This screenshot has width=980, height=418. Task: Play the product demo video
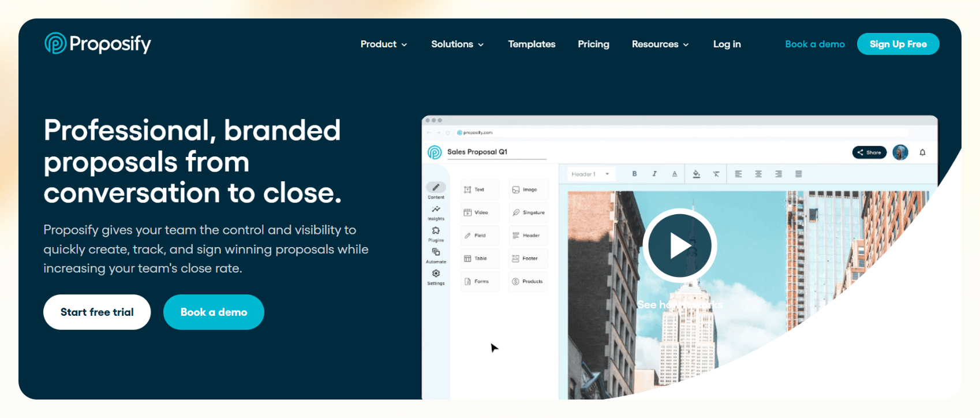pos(680,246)
